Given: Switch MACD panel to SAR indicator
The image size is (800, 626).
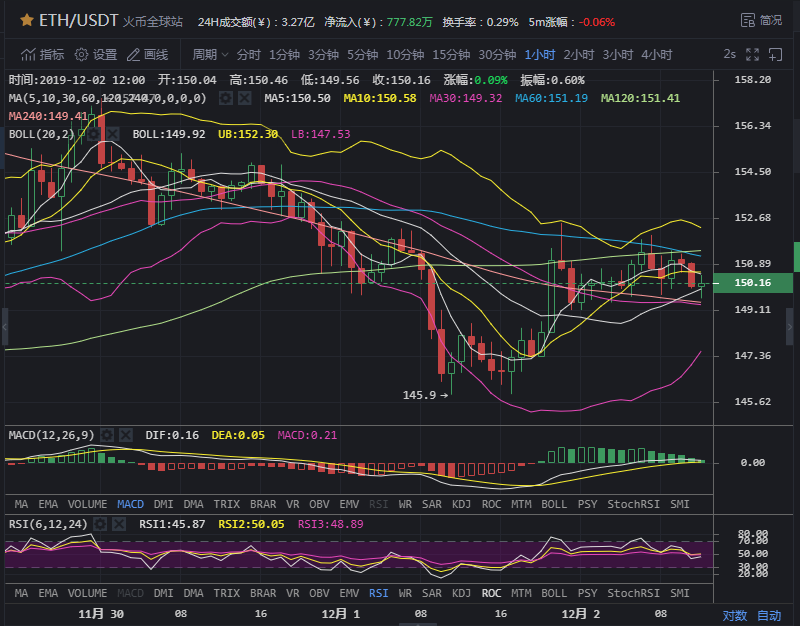Looking at the screenshot, I should pyautogui.click(x=432, y=504).
